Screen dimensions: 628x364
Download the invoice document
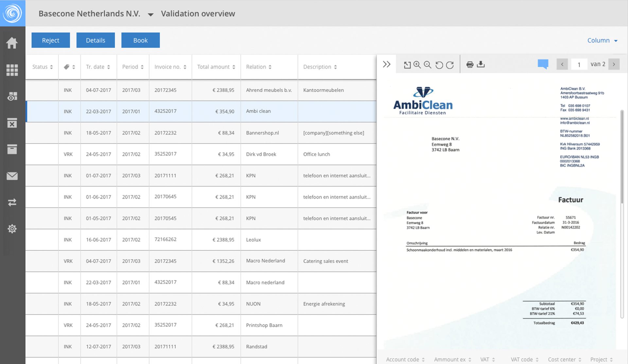point(481,64)
